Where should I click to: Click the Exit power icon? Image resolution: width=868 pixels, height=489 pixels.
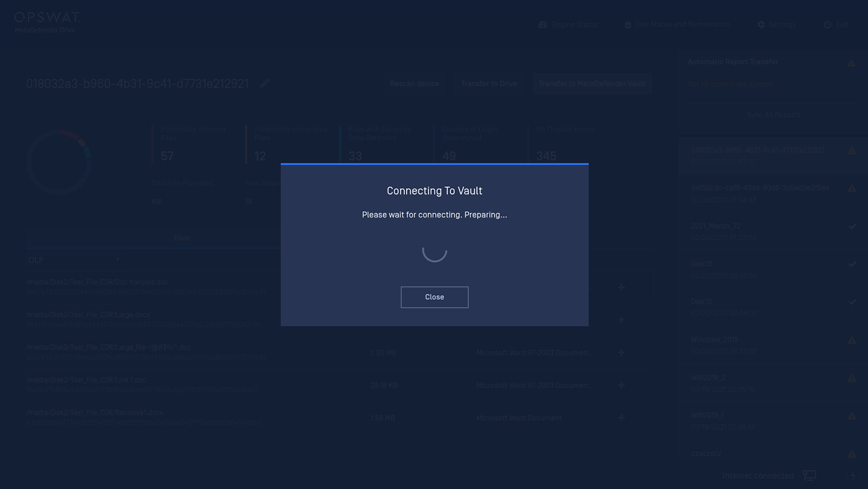(827, 25)
